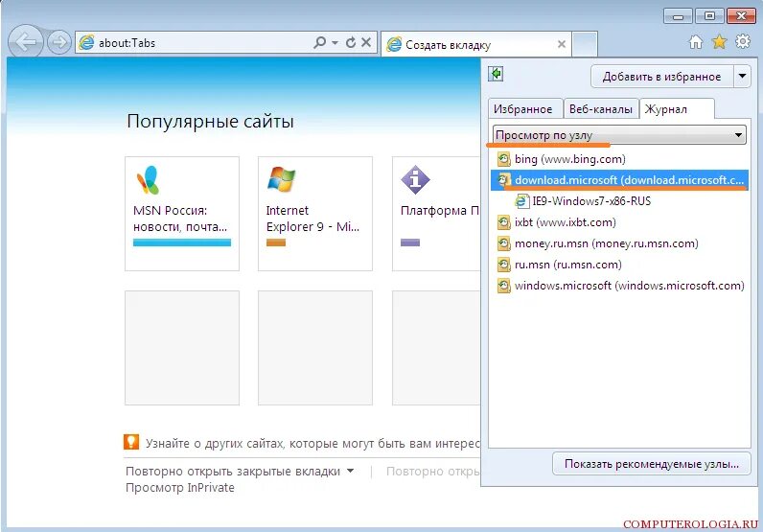Open the IE9-Windows7-x86-RUS history entry
The width and height of the screenshot is (763, 532).
[x=591, y=201]
